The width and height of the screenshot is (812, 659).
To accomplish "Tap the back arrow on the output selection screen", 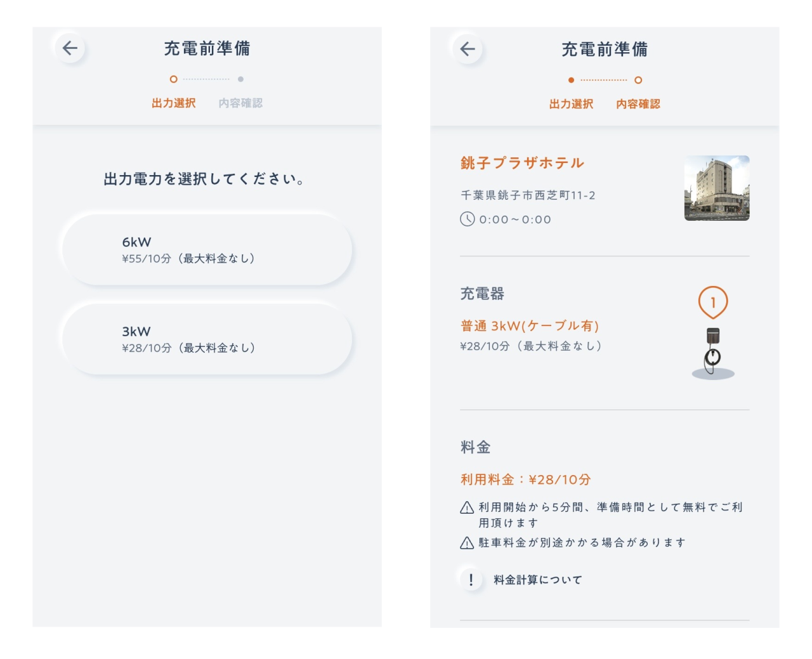I will tap(70, 48).
